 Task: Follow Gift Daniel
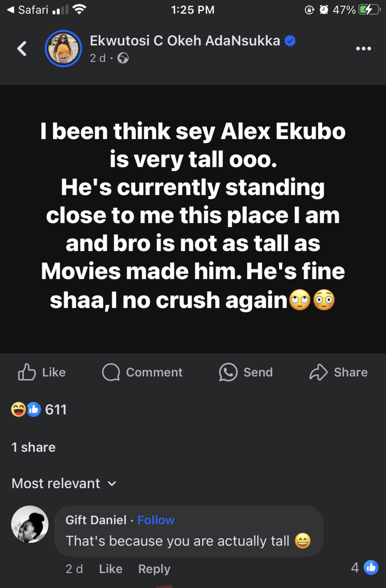click(x=156, y=520)
